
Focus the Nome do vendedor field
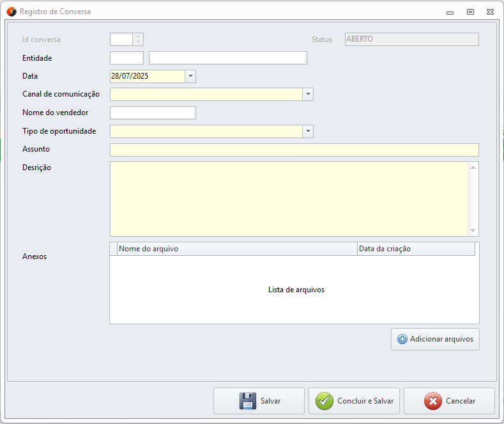click(153, 113)
